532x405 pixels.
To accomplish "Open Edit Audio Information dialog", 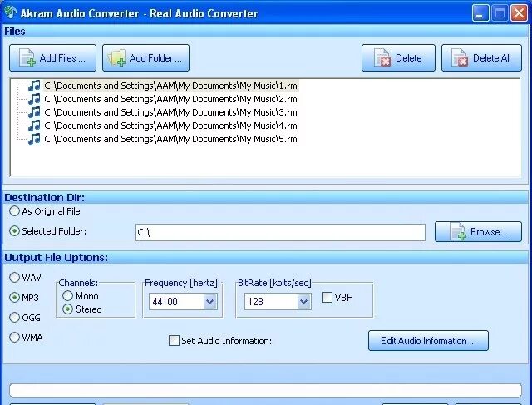I will coord(428,340).
